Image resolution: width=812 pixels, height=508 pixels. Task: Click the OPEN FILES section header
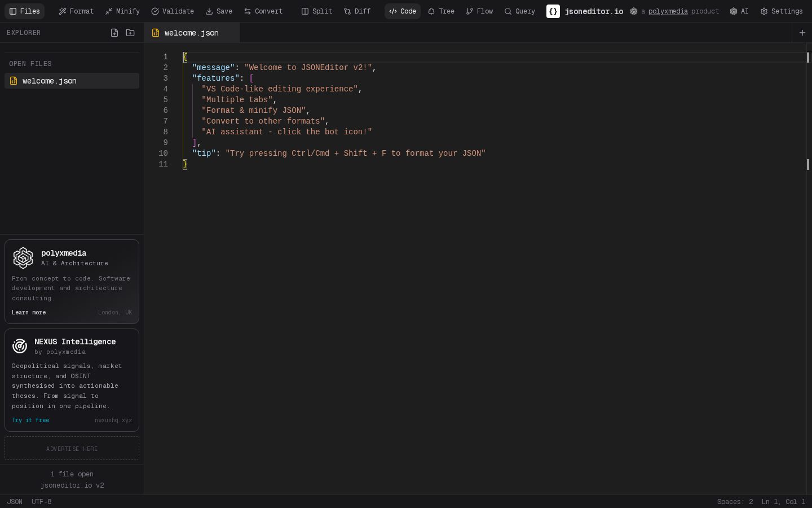tap(30, 64)
